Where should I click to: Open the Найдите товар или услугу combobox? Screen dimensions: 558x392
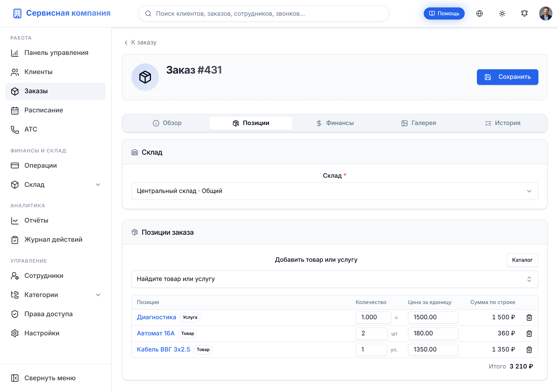tap(334, 279)
